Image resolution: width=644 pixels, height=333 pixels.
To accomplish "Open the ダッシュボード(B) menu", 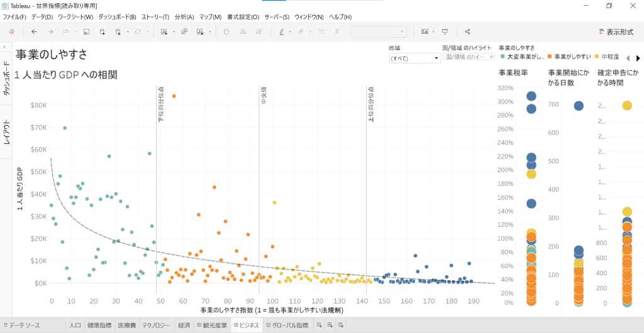I will point(117,17).
